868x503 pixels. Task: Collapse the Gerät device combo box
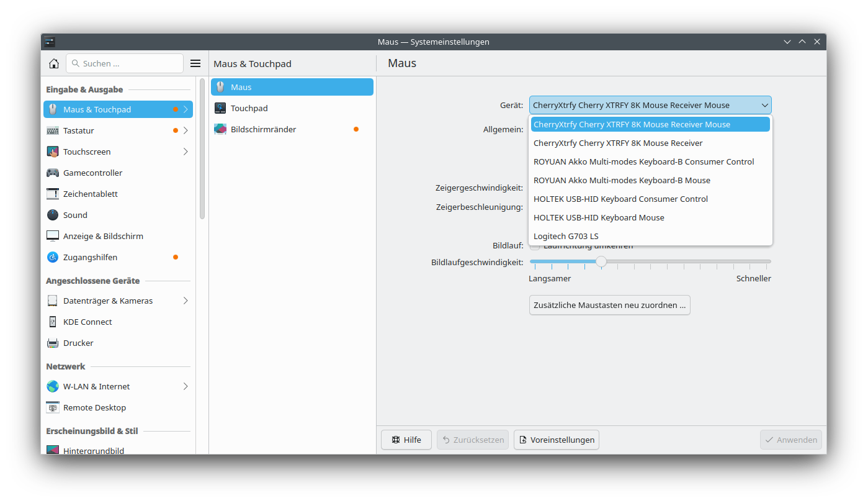tap(650, 105)
